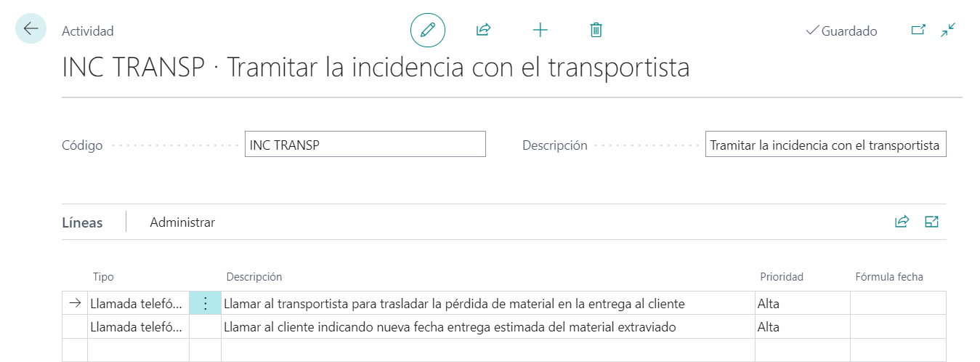Image resolution: width=980 pixels, height=362 pixels.
Task: Open the first line's three-dot options menu
Action: (205, 304)
